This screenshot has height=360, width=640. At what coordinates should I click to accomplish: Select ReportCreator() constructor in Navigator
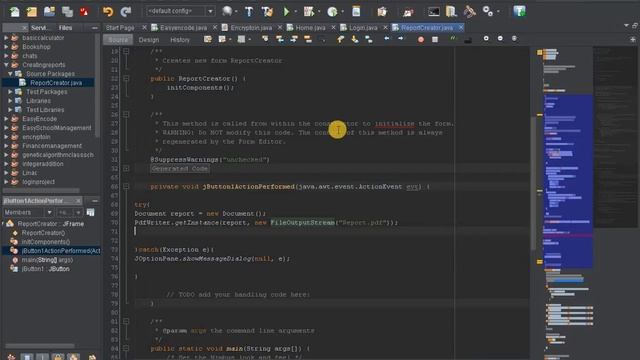click(43, 233)
